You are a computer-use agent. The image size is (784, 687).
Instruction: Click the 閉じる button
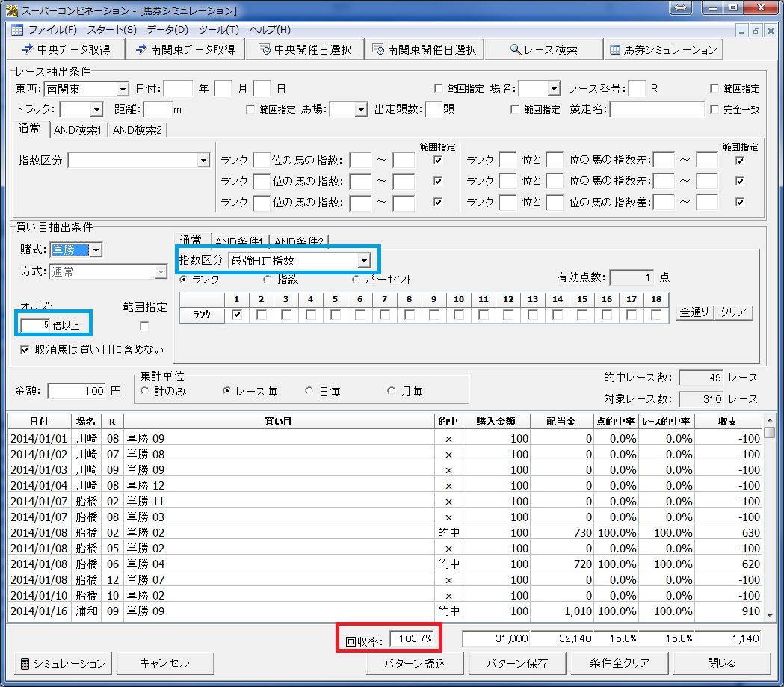coord(722,663)
